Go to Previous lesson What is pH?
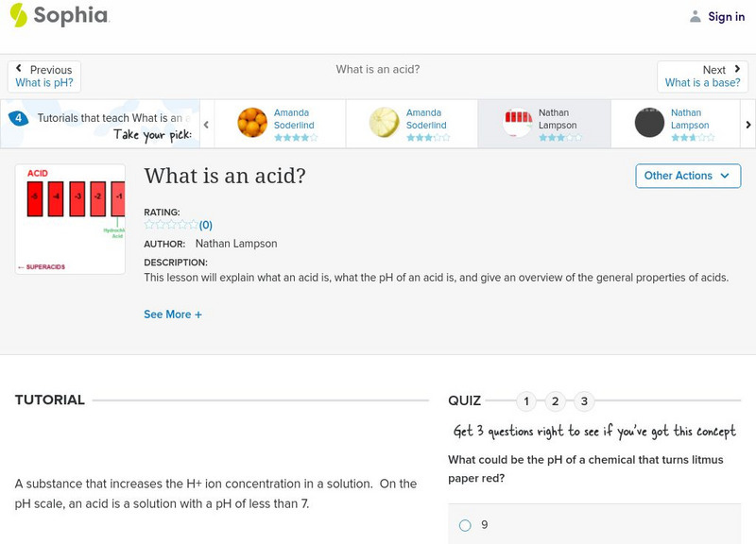Image resolution: width=756 pixels, height=544 pixels. point(44,76)
